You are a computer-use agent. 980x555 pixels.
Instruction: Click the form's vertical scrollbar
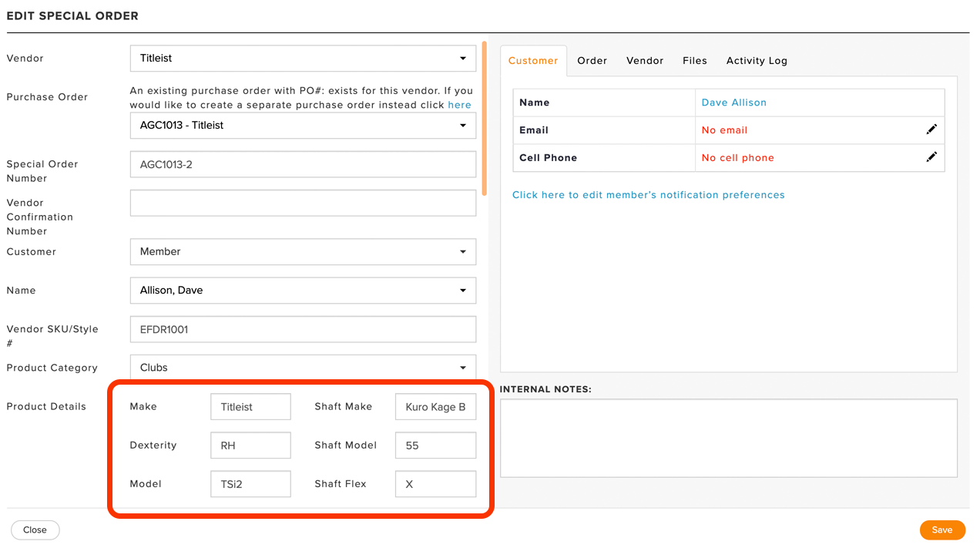(484, 119)
